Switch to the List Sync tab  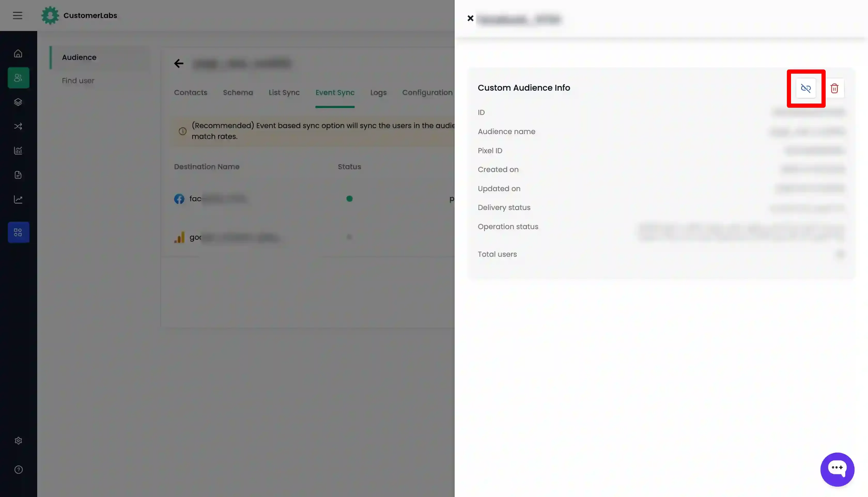(x=284, y=92)
